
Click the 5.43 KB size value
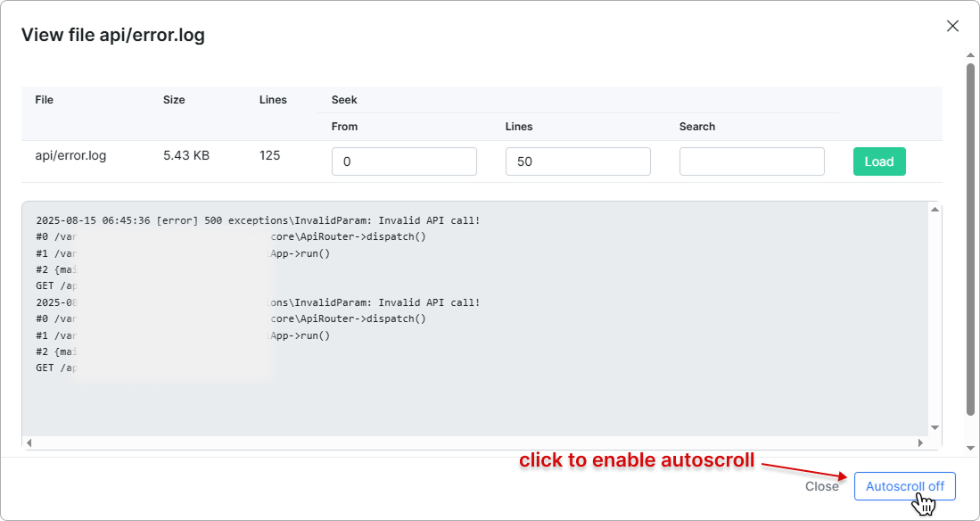[186, 155]
